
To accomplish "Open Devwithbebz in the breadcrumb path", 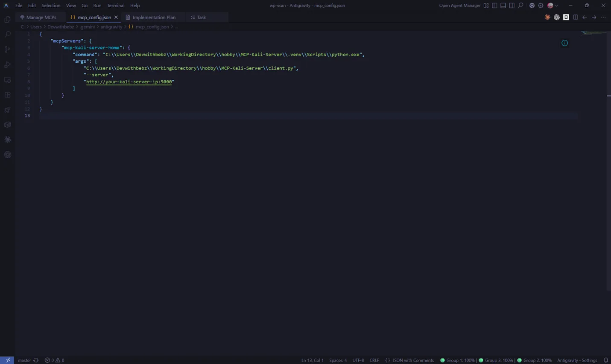I will pos(60,26).
